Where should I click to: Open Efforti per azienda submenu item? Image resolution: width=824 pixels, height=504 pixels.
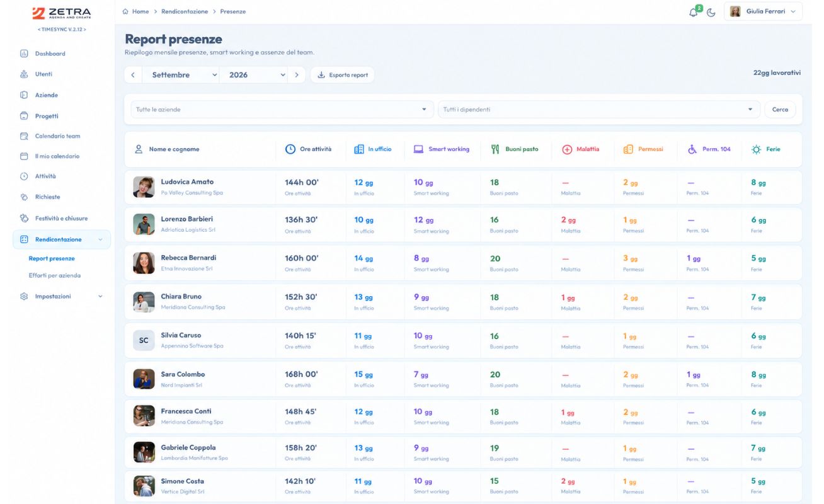tap(54, 275)
